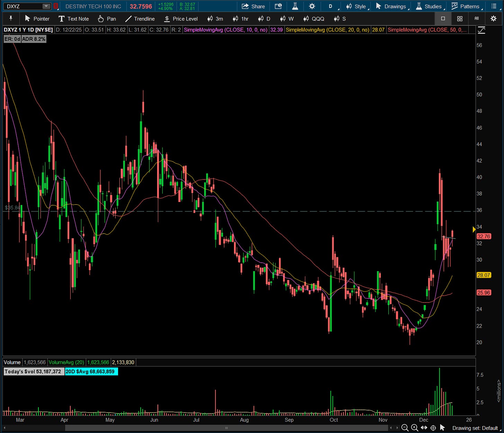Click the ADR 8.2% label
This screenshot has height=433, width=504.
click(34, 39)
